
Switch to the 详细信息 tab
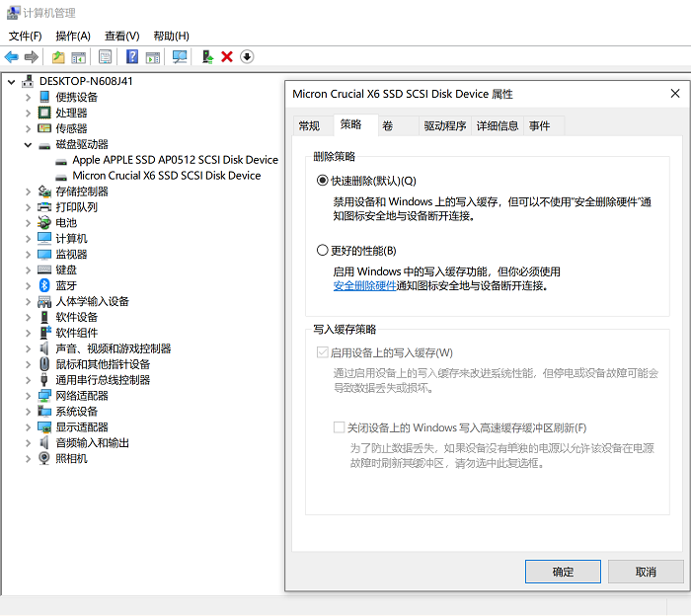498,126
